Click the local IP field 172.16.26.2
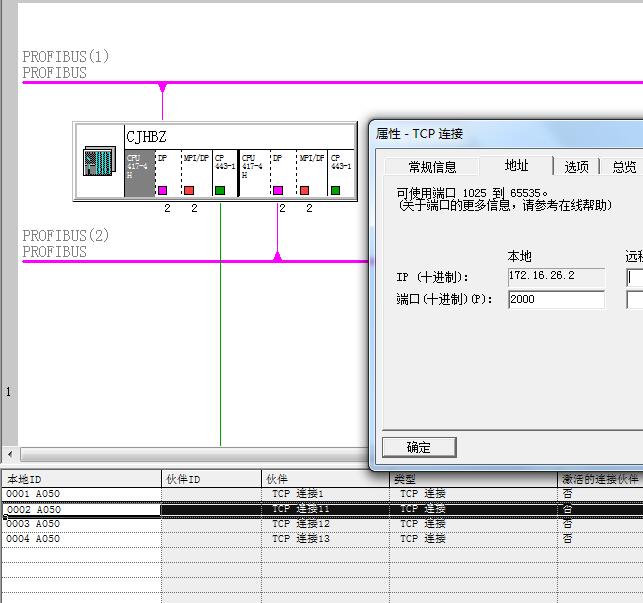 [556, 277]
